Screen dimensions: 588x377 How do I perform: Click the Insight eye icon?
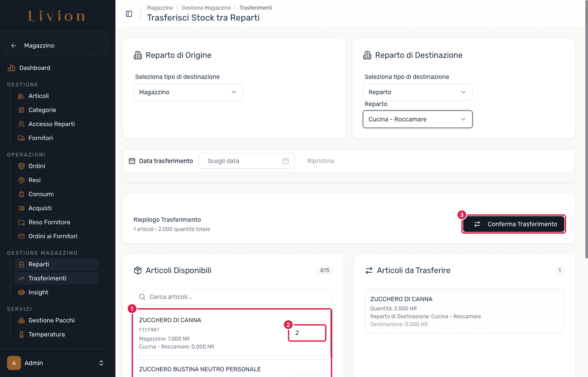[x=22, y=292]
